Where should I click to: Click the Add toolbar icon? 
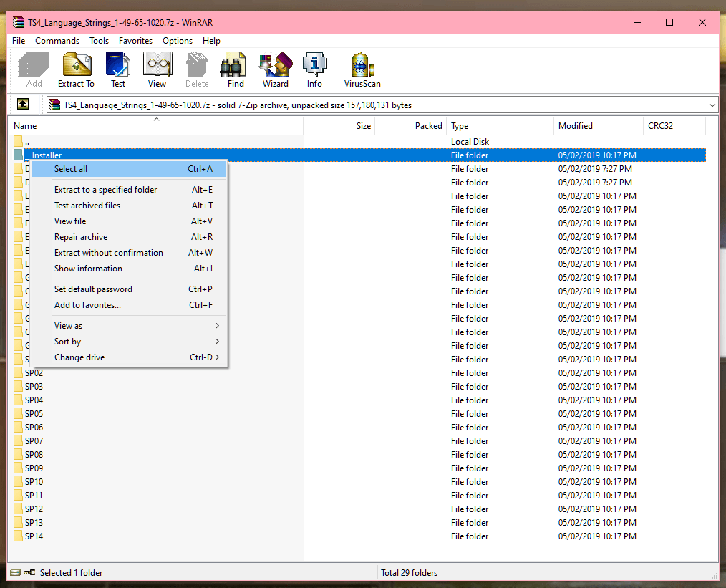(34, 70)
